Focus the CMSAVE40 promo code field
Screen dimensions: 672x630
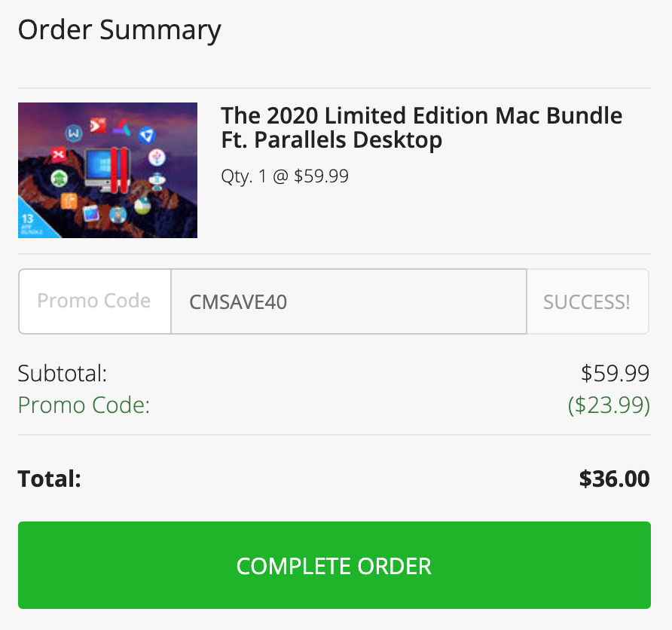[349, 301]
